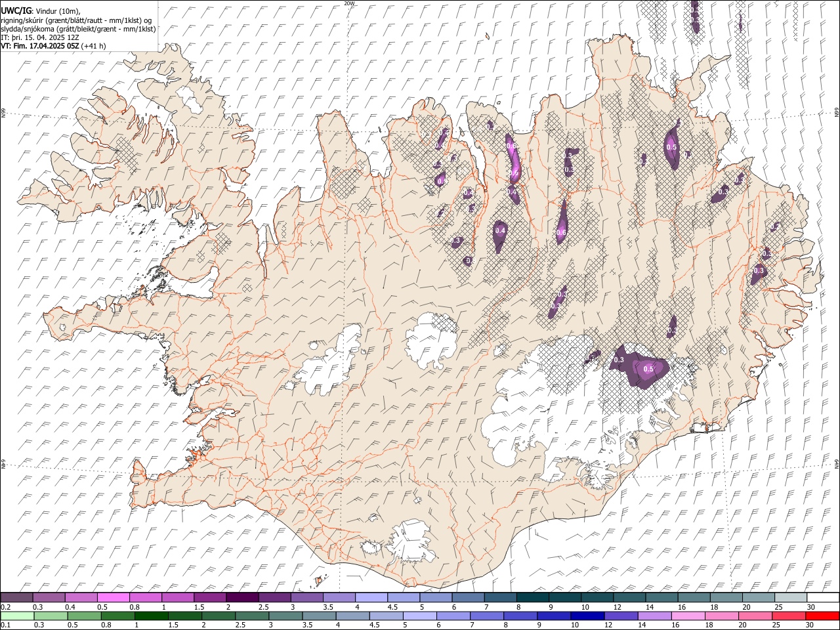Click the 'VT: Fim. 17.04.2025 05Z (+41 h)' line
This screenshot has width=840, height=630.
pyautogui.click(x=53, y=46)
